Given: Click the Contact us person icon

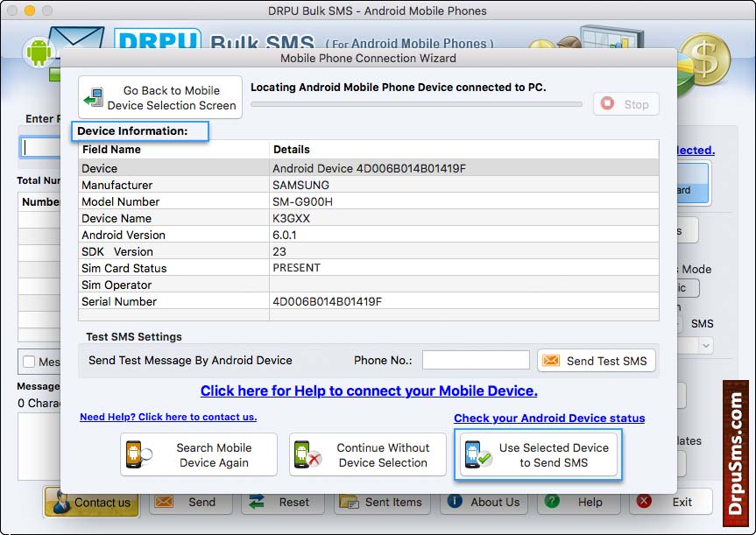Looking at the screenshot, I should tap(61, 503).
